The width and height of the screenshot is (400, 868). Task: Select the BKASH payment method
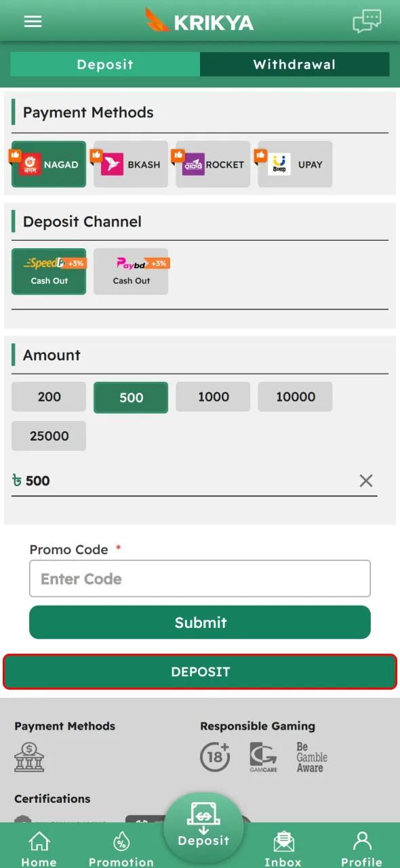(x=130, y=164)
